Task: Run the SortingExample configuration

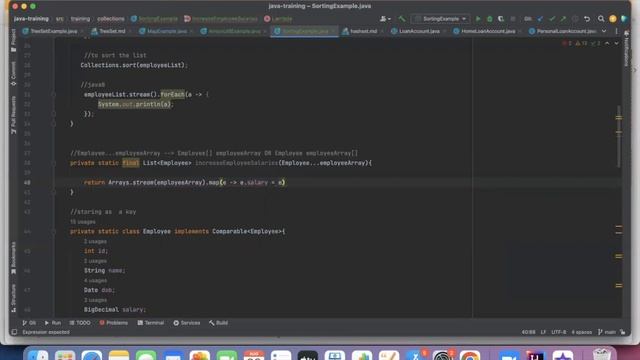Action: (x=478, y=19)
